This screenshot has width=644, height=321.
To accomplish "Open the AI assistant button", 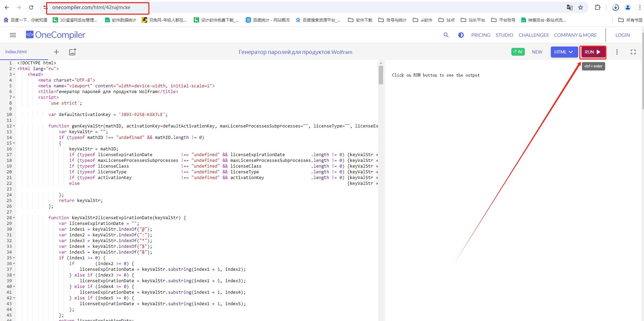I will click(518, 52).
